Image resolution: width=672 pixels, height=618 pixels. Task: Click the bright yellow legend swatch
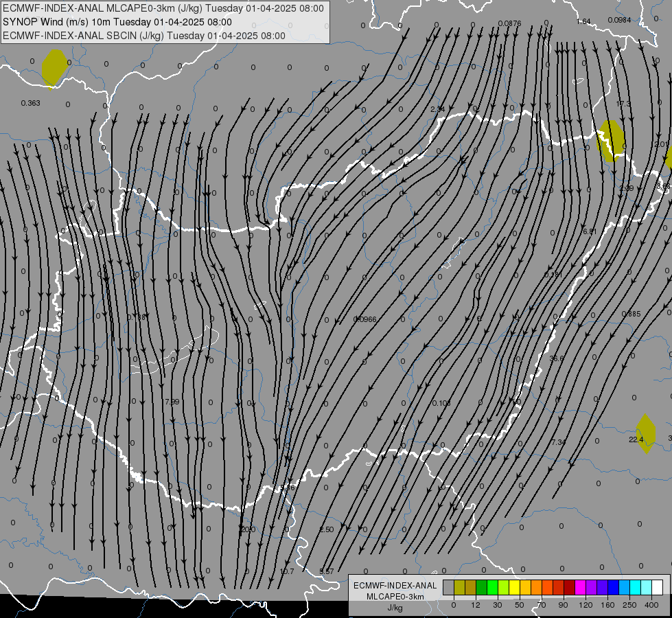(515, 587)
